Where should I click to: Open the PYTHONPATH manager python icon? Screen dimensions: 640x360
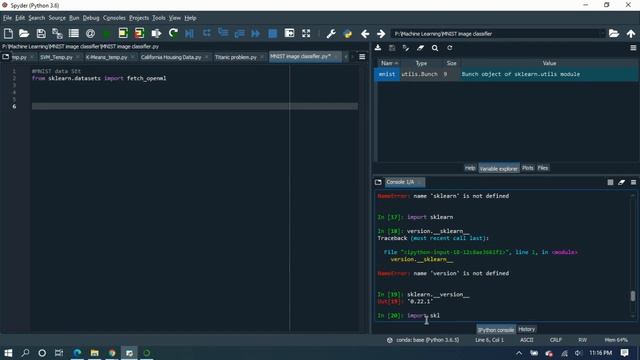click(x=348, y=33)
